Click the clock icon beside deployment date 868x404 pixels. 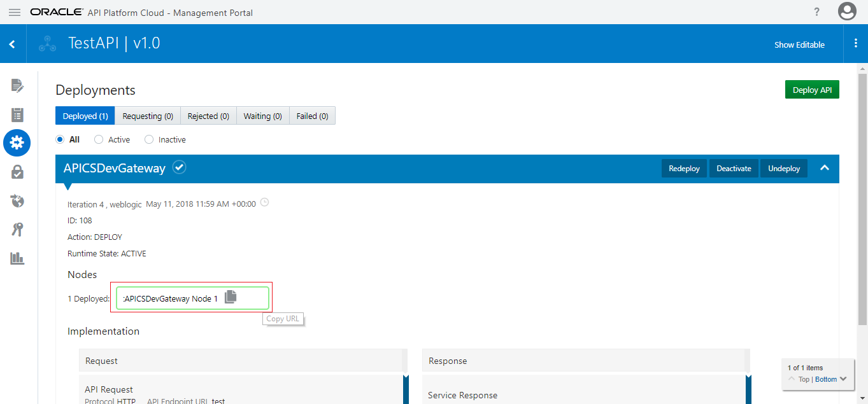point(265,202)
